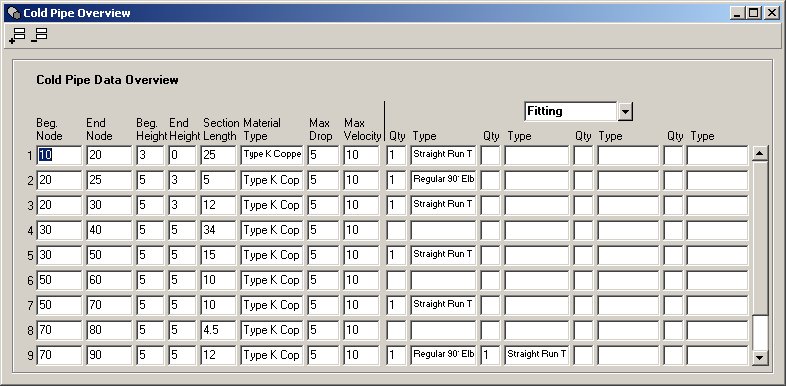The image size is (786, 386).
Task: Click row 9 second fitting Straight Run T
Action: coord(537,355)
